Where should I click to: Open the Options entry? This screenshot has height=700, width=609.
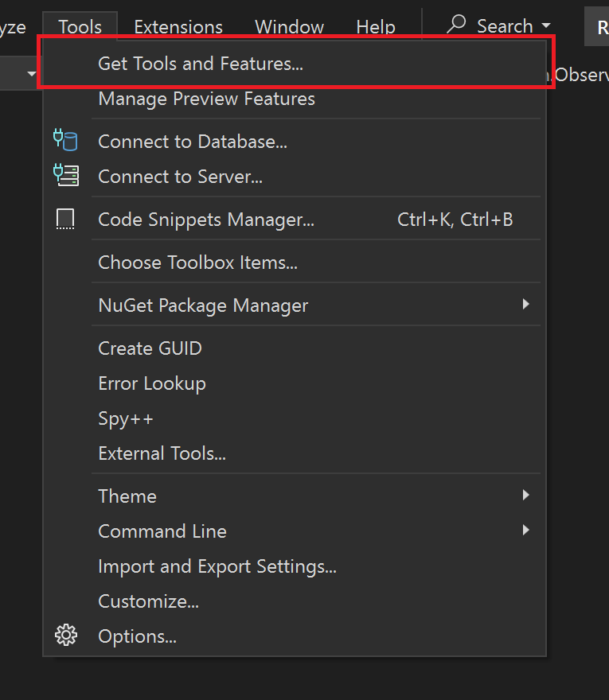pos(295,636)
